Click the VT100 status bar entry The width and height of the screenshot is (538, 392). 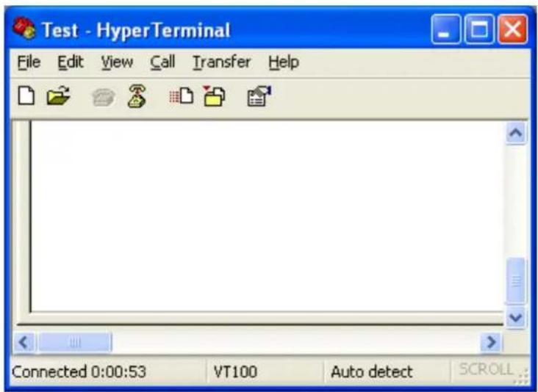(235, 371)
